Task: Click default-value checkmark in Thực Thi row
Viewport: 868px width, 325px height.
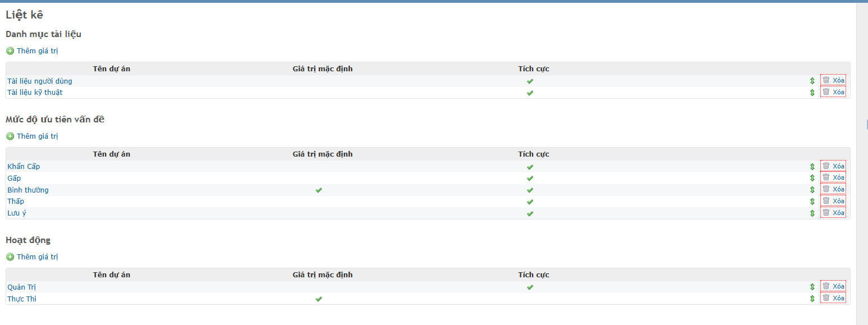Action: click(x=319, y=299)
